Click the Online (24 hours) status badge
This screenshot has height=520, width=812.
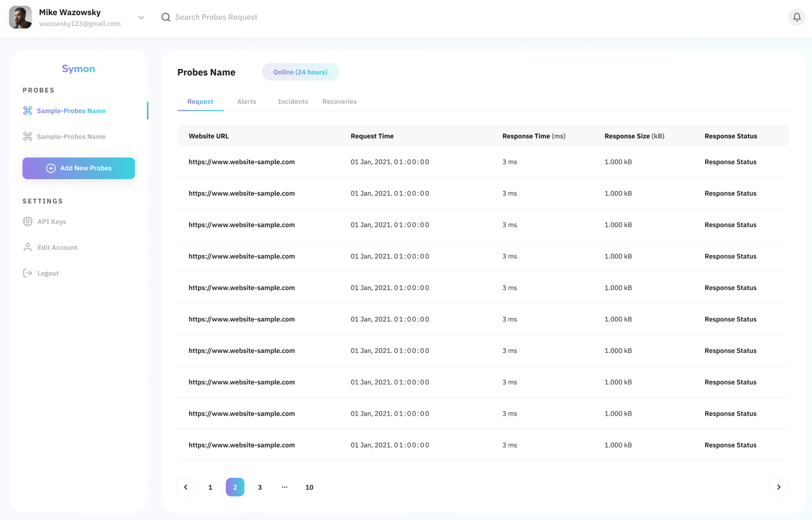tap(300, 72)
